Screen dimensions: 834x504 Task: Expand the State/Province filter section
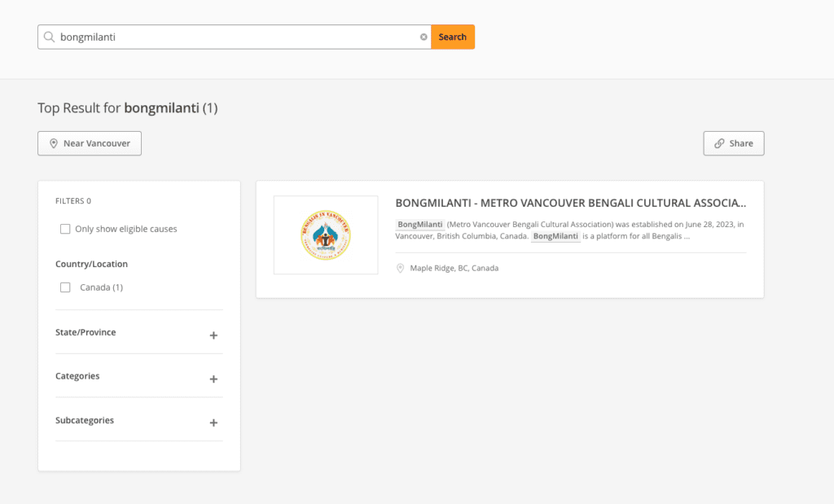click(x=213, y=335)
